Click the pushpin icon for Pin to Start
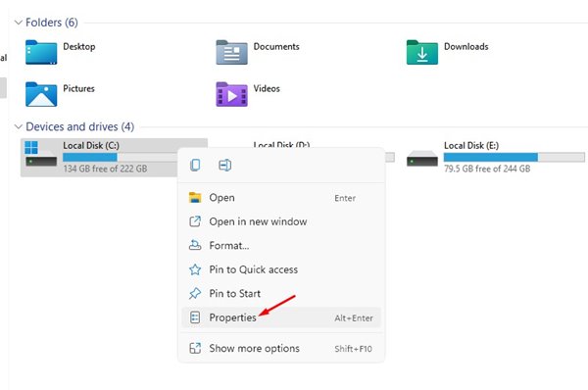 (195, 293)
